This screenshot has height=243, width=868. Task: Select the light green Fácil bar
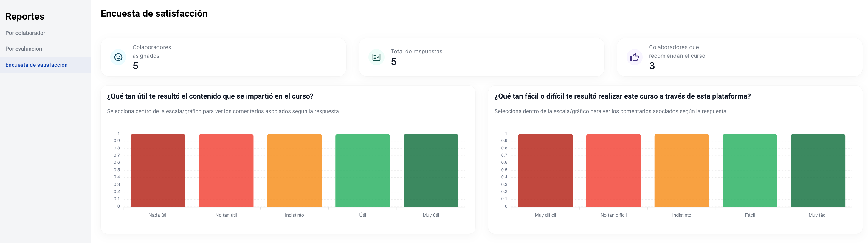[750, 170]
